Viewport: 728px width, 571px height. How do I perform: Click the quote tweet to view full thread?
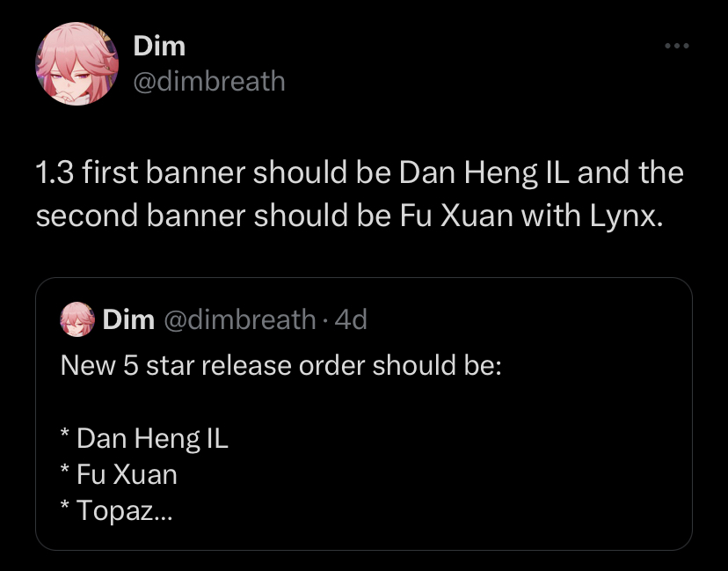click(364, 414)
